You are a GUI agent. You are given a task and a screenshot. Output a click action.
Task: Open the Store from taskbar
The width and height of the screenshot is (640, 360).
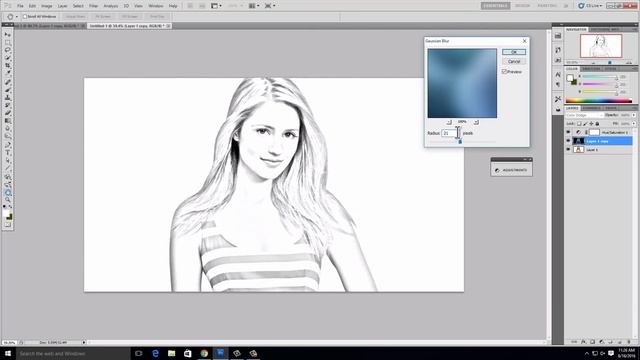tap(188, 353)
